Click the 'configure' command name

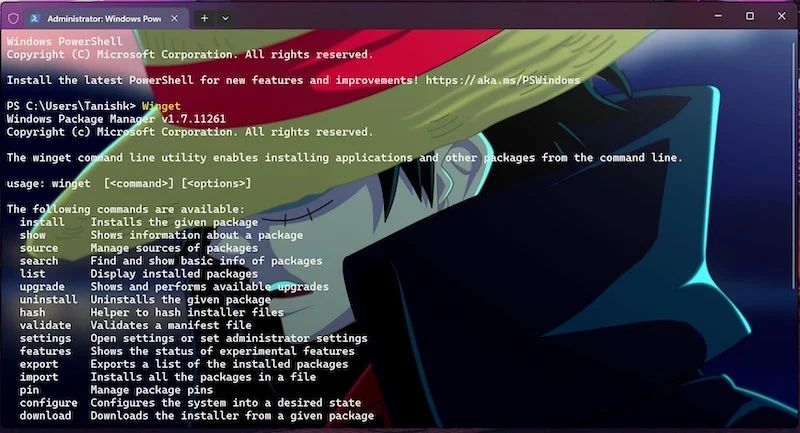(48, 402)
